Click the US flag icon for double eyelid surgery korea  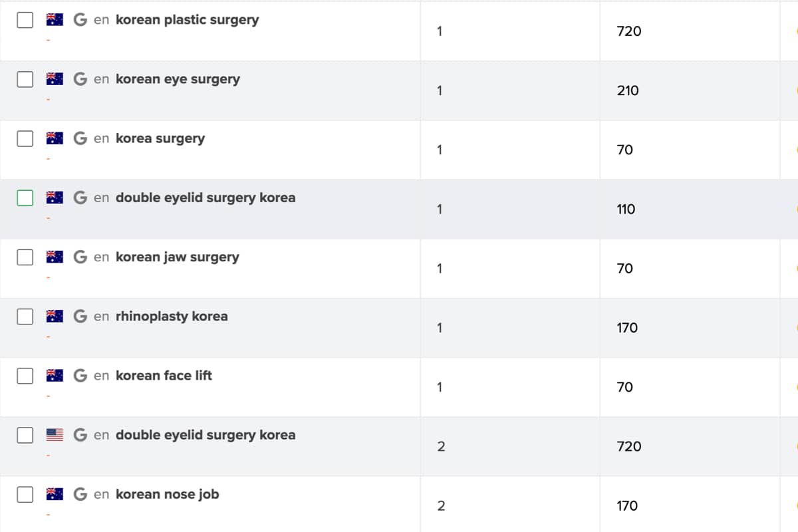[x=55, y=435]
